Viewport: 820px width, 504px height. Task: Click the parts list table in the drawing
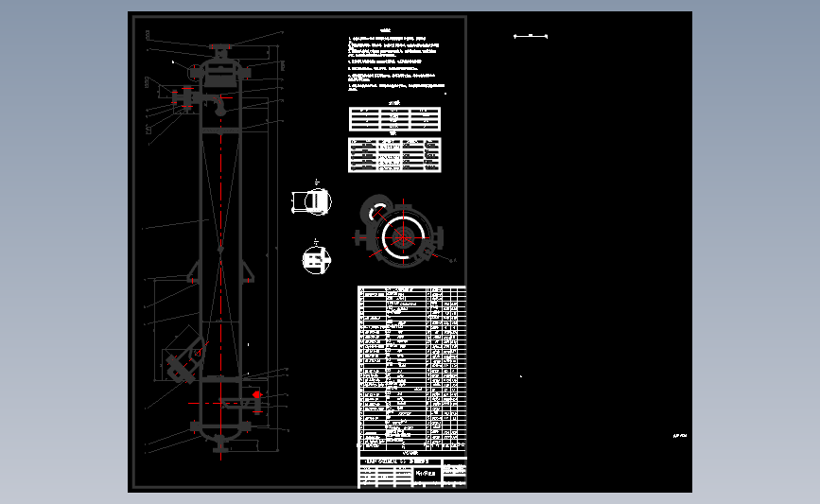click(x=411, y=368)
